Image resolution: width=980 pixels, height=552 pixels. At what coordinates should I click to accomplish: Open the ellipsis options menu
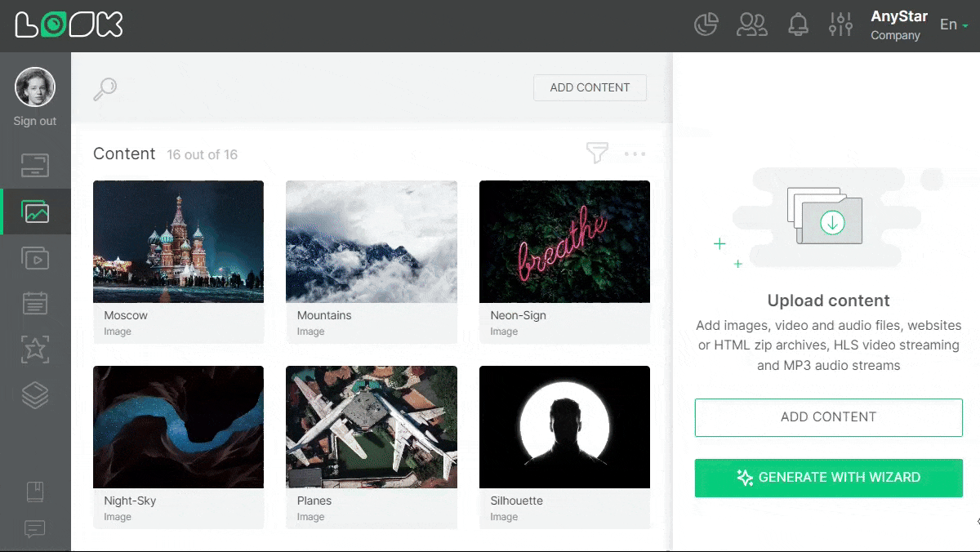(x=635, y=154)
